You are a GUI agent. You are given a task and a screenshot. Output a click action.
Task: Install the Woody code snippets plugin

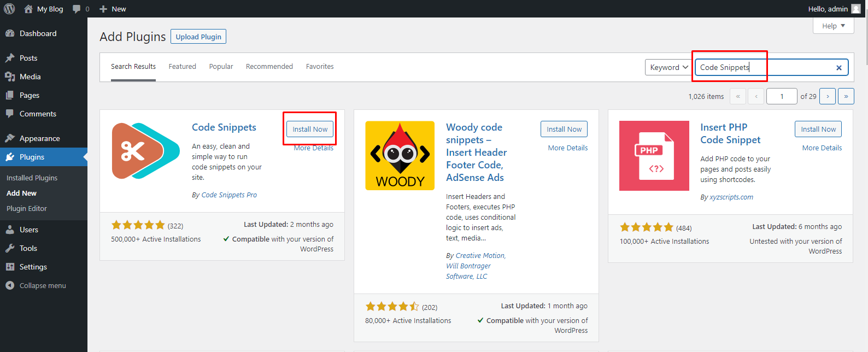564,129
